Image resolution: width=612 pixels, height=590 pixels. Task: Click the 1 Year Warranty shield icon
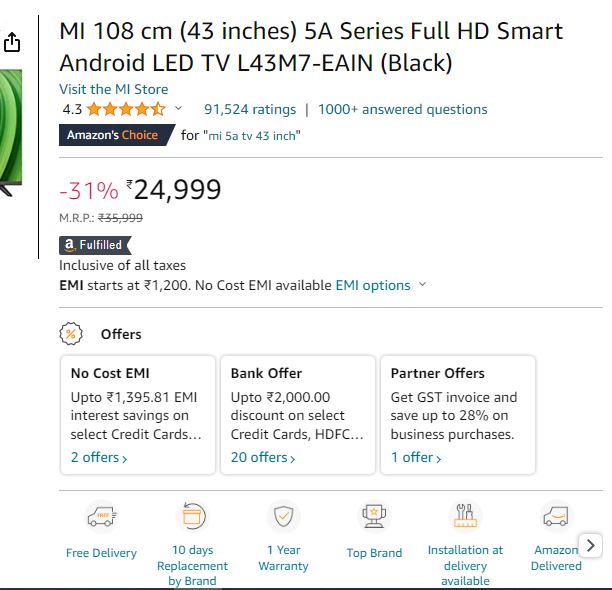tap(283, 516)
